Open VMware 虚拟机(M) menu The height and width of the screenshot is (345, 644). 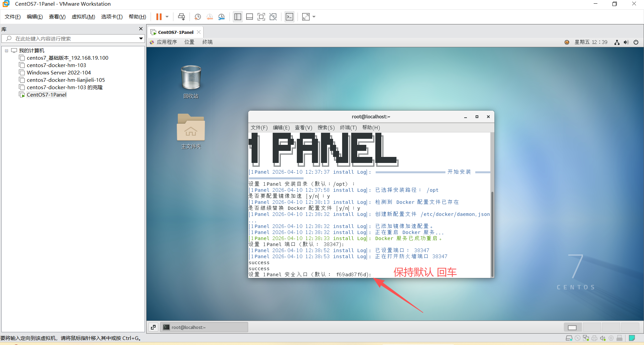point(84,17)
